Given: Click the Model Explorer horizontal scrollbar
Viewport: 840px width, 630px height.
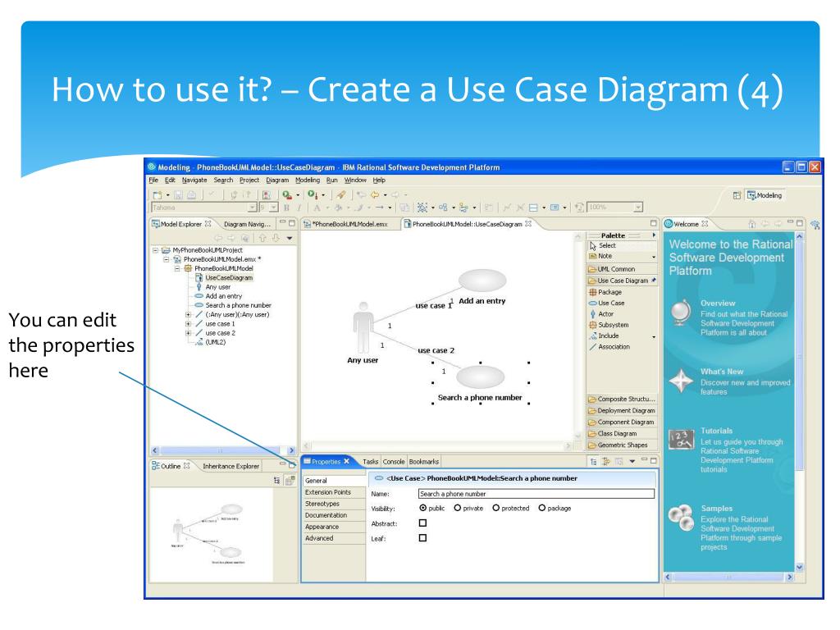Looking at the screenshot, I should [x=223, y=451].
